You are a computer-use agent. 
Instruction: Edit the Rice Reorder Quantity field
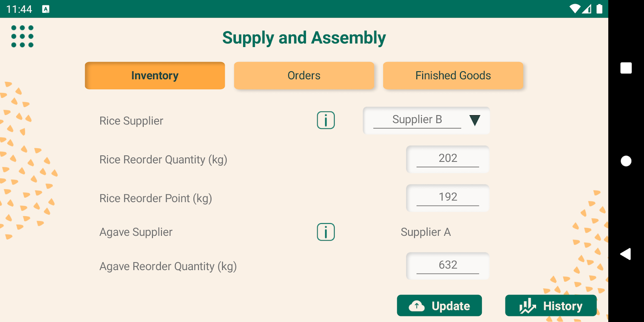[x=448, y=159]
